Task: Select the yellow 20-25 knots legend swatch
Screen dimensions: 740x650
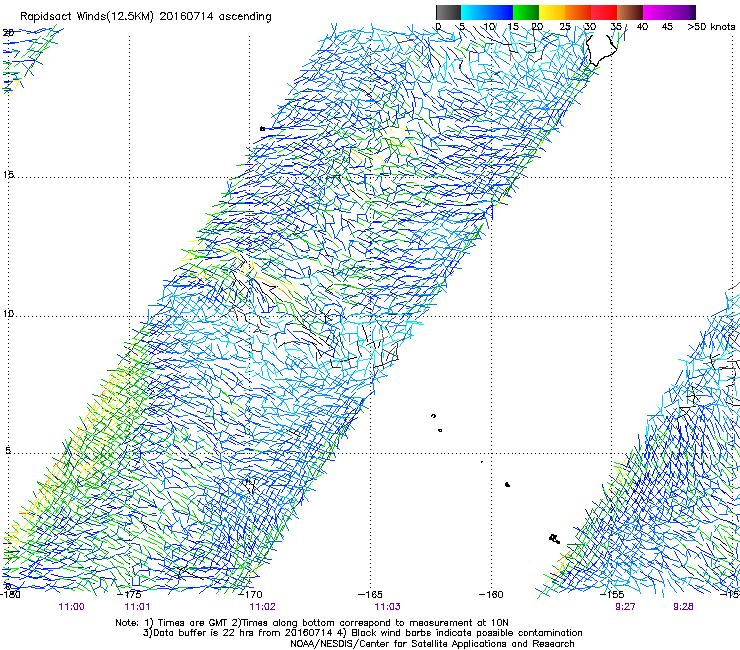Action: pyautogui.click(x=552, y=12)
